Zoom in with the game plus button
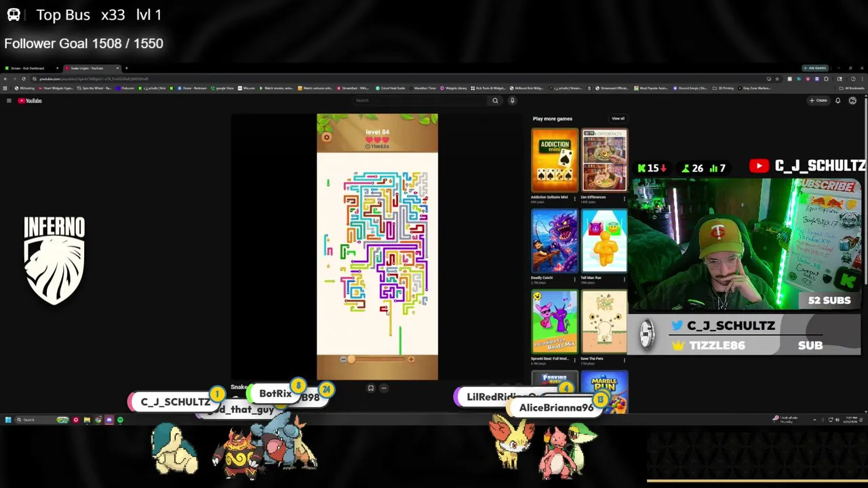868x488 pixels. (411, 359)
